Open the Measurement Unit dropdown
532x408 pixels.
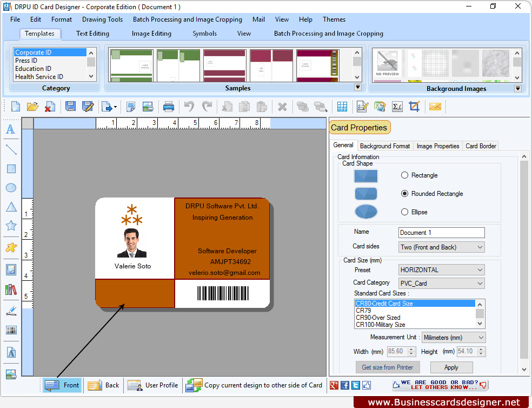(x=454, y=338)
